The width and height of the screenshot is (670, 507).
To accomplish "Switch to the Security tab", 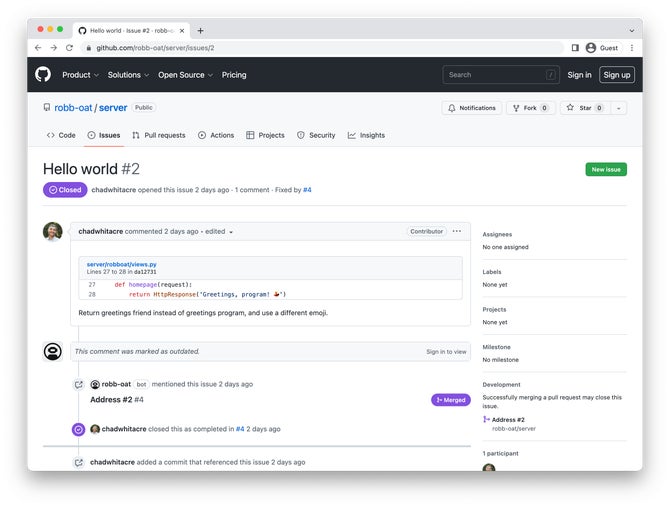I will pos(316,135).
